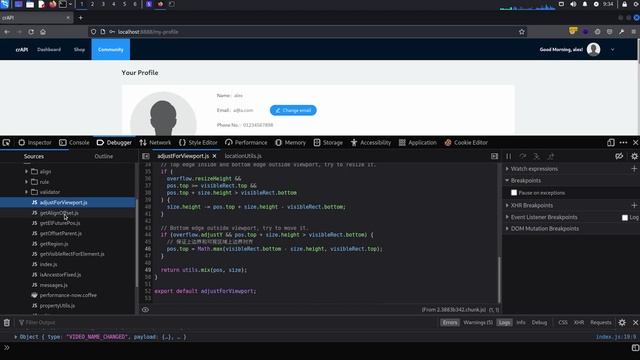This screenshot has width=640, height=360.
Task: Expand the align folder
Action: click(x=27, y=171)
